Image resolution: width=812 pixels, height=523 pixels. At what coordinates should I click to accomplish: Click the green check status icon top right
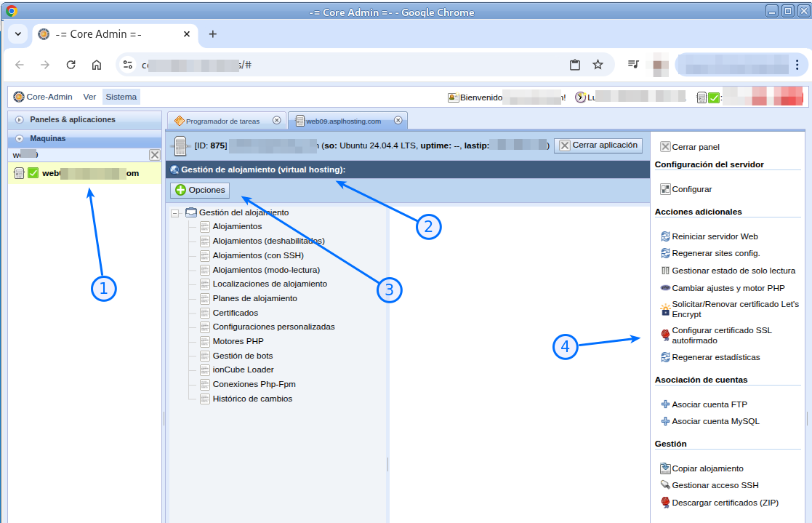click(714, 97)
